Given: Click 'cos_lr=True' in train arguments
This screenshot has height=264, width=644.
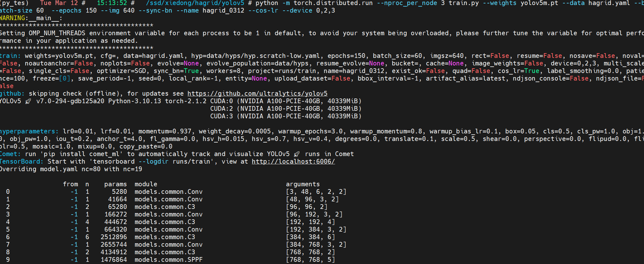Looking at the screenshot, I should [x=519, y=71].
